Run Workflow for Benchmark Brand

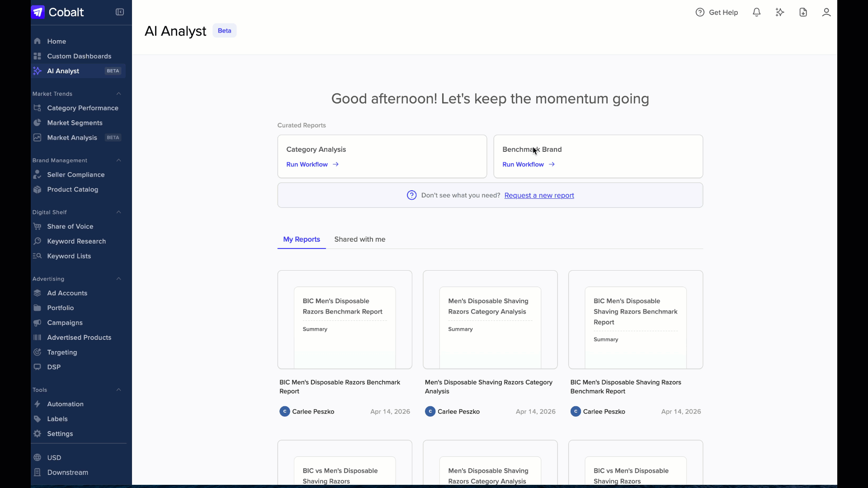(x=528, y=164)
